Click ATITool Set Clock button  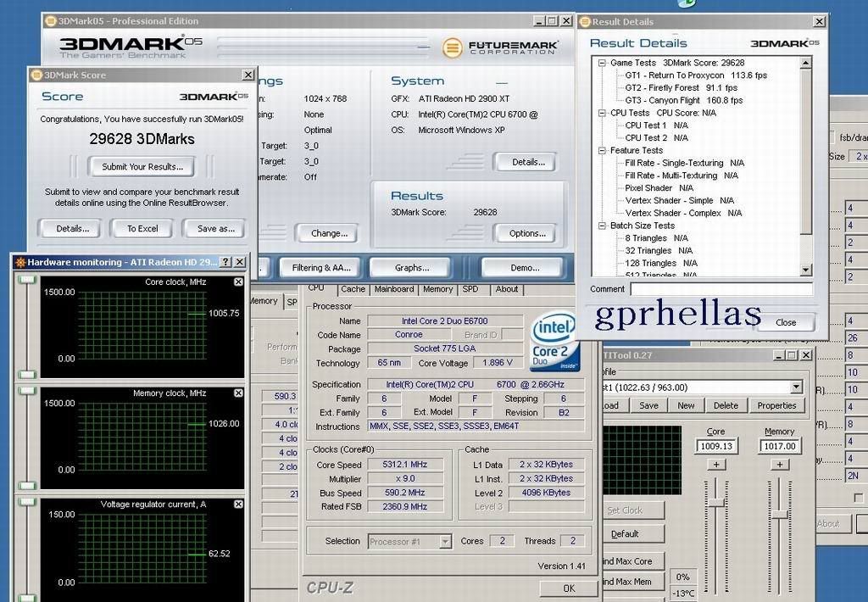tap(632, 510)
